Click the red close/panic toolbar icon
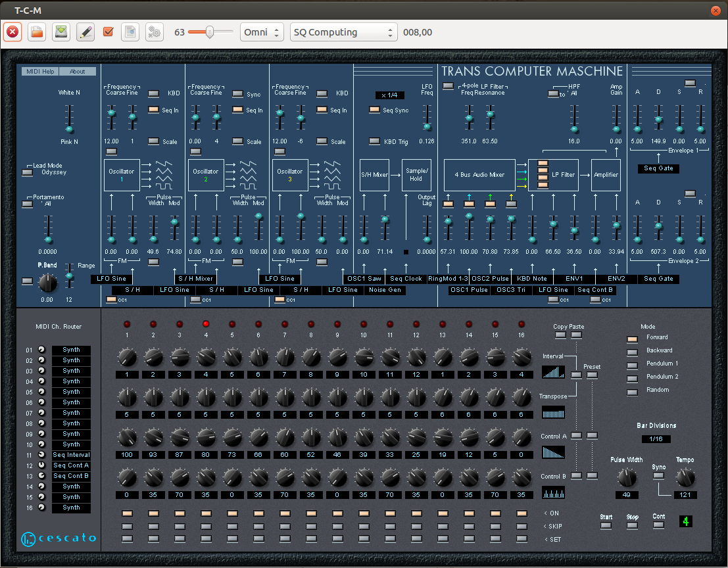The height and width of the screenshot is (568, 728). [x=13, y=32]
